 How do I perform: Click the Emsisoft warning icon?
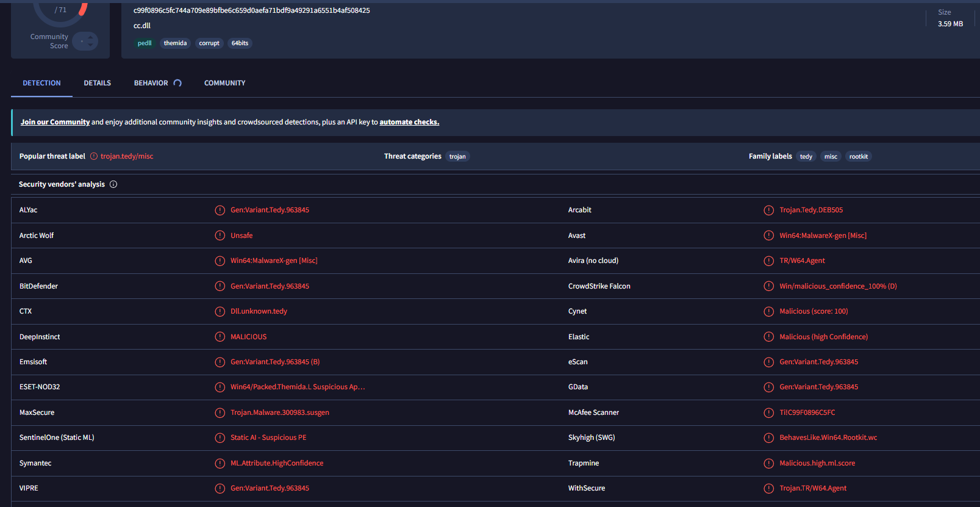pos(220,362)
